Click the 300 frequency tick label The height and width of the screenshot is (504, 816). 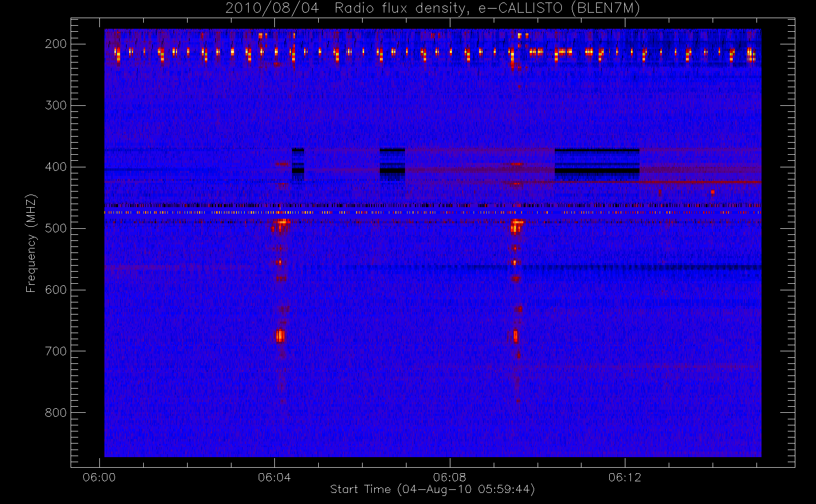[x=55, y=105]
